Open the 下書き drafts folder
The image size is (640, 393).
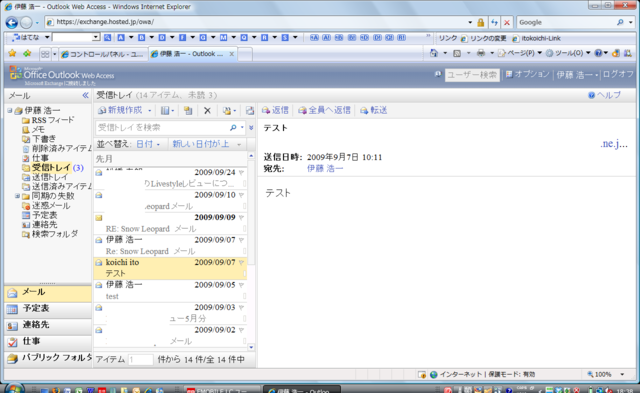(x=39, y=139)
